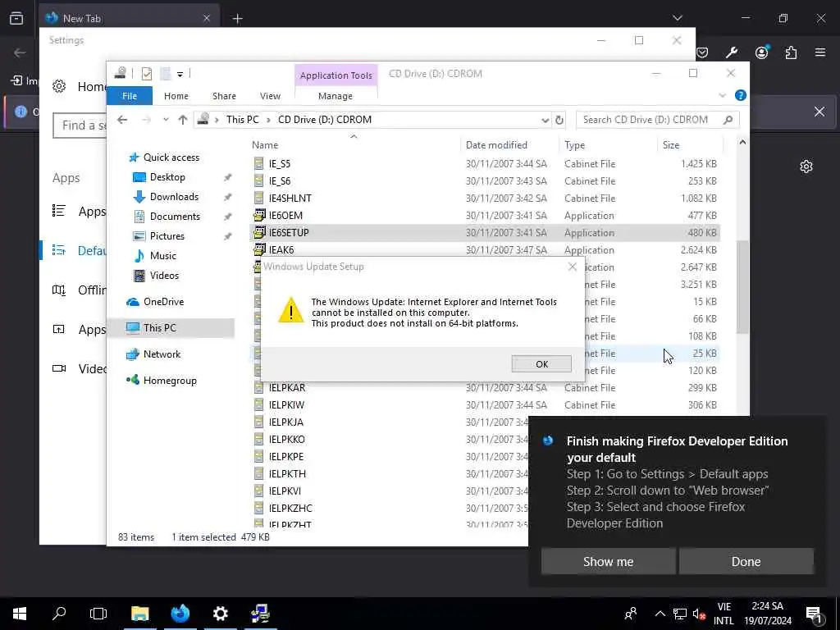Open Firefox developer wrench icon
Image resolution: width=840 pixels, height=630 pixels.
pos(732,52)
